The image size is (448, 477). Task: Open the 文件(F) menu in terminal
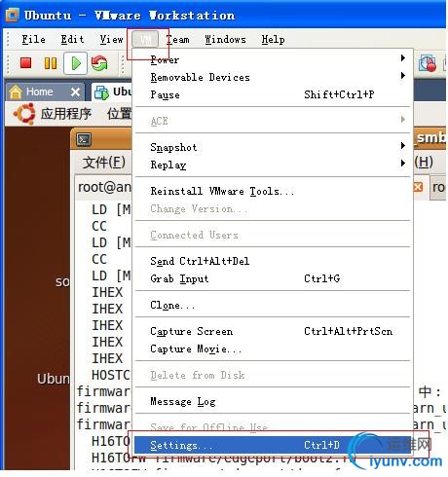(x=104, y=162)
